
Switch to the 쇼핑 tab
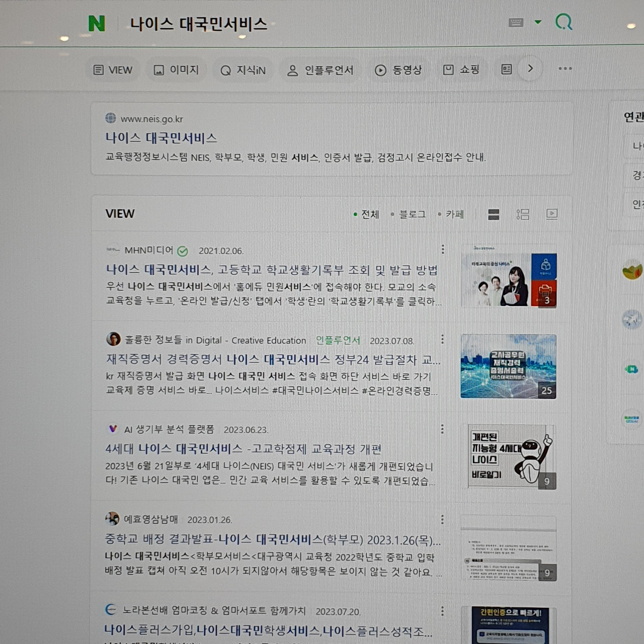coord(461,70)
